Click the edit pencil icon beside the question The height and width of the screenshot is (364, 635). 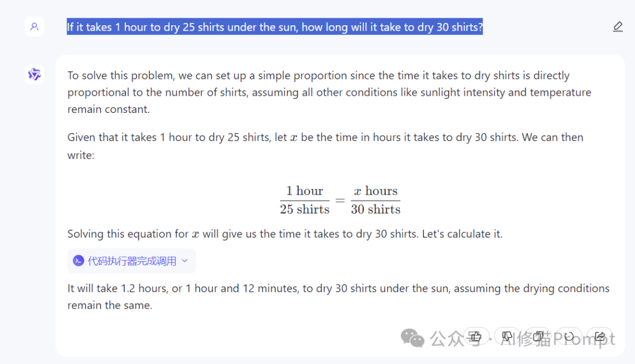(x=617, y=27)
